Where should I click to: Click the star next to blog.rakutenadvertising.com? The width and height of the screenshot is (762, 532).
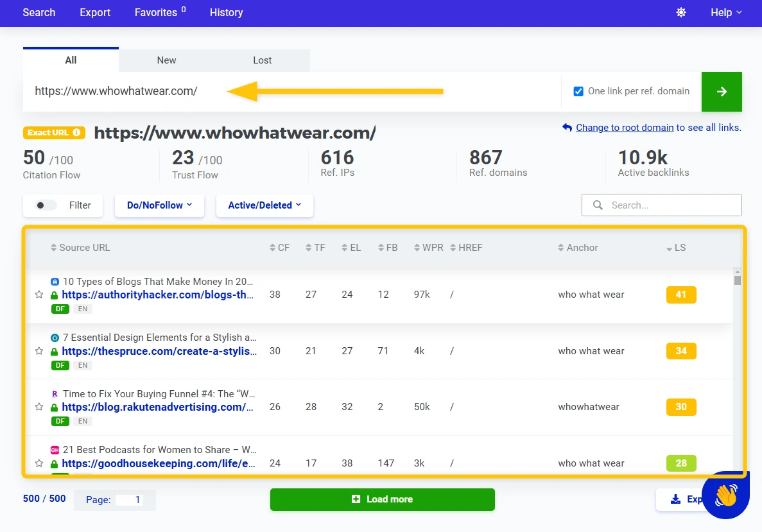39,407
